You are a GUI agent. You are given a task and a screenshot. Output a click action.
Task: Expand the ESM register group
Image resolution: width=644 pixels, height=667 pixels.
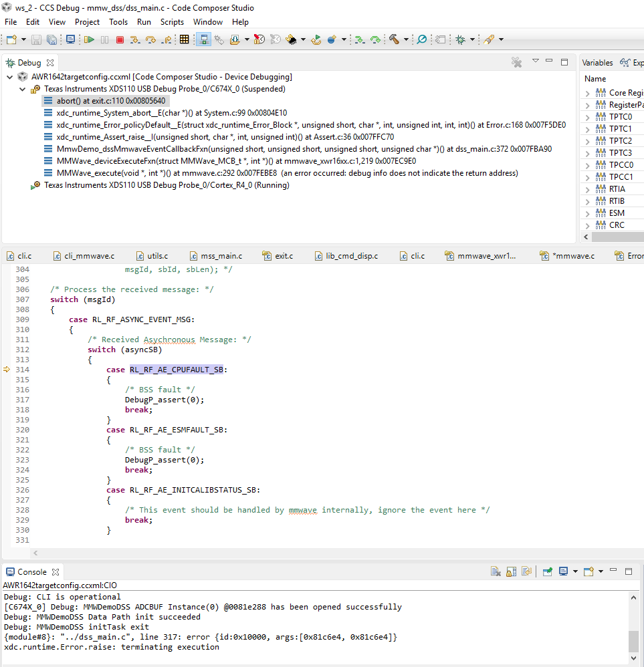tap(587, 213)
